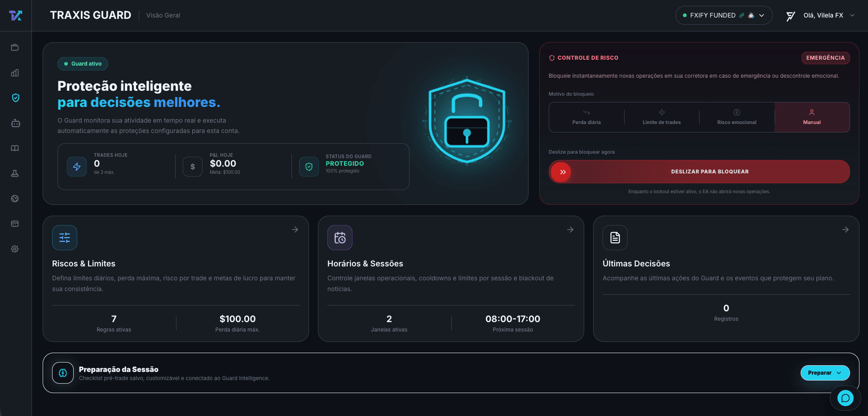Image resolution: width=868 pixels, height=416 pixels.
Task: Select Risco emocional as lockout reason
Action: (x=737, y=117)
